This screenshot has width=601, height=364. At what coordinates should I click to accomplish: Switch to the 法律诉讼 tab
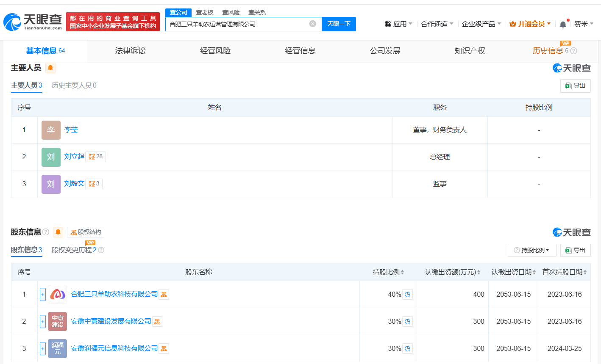tap(131, 51)
